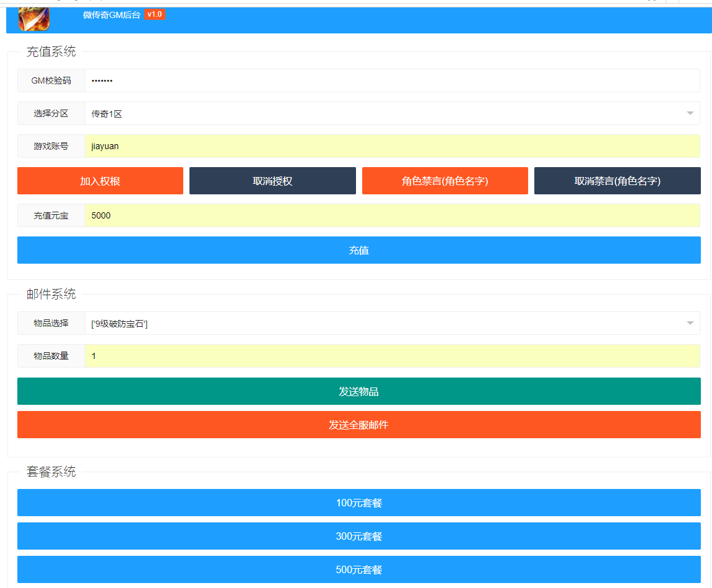The height and width of the screenshot is (588, 712).
Task: Click the 充值元宝 amount field
Action: 392,215
